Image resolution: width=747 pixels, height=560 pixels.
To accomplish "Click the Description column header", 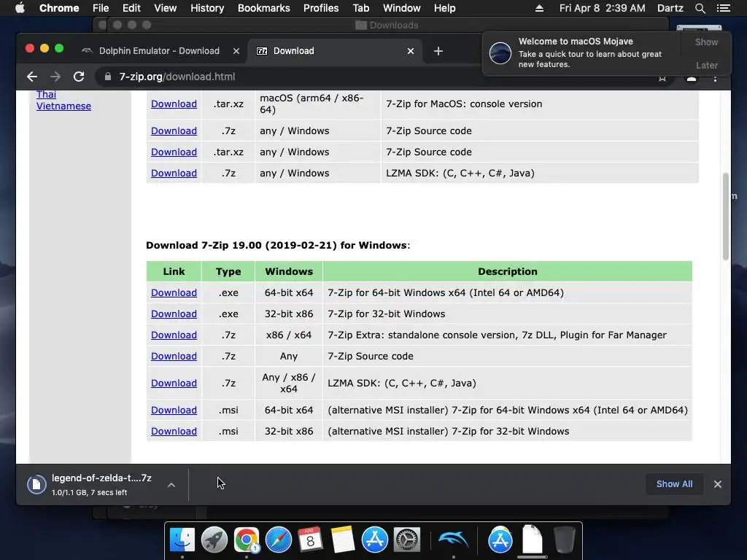I will pos(508,271).
